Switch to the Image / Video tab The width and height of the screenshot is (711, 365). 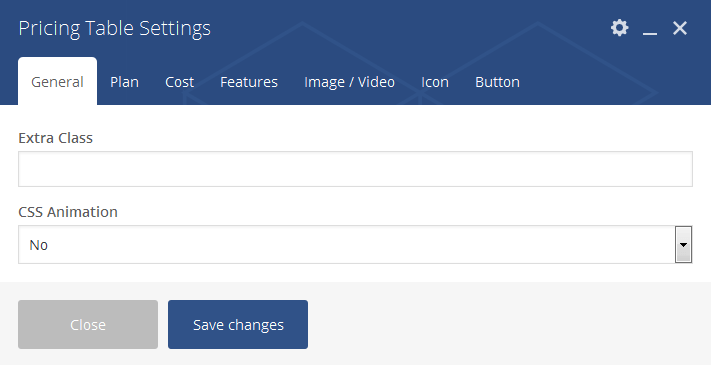click(349, 82)
